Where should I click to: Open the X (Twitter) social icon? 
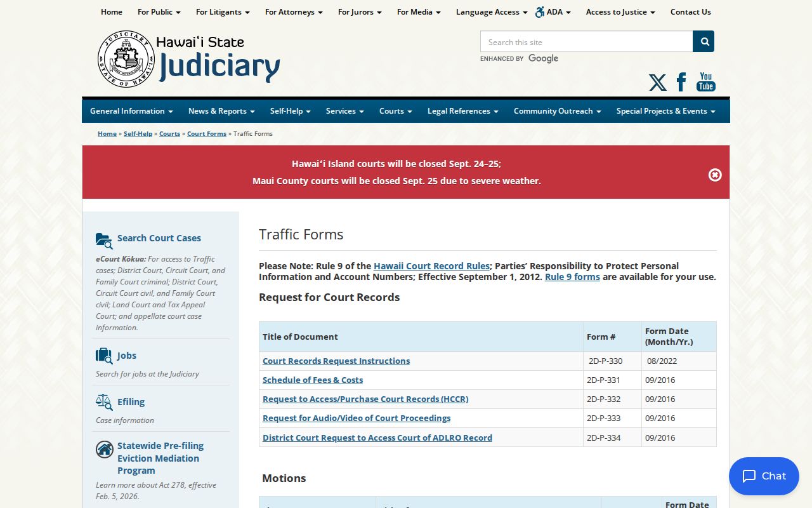point(658,83)
